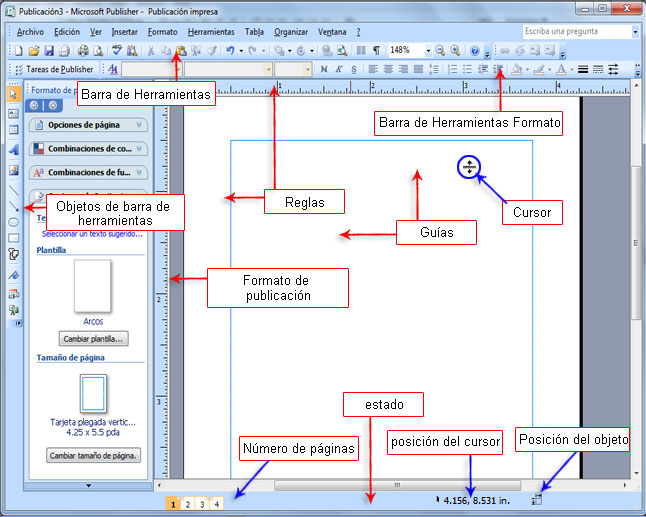Click the Line Color pen swatch
The height and width of the screenshot is (517, 646).
coord(539,69)
